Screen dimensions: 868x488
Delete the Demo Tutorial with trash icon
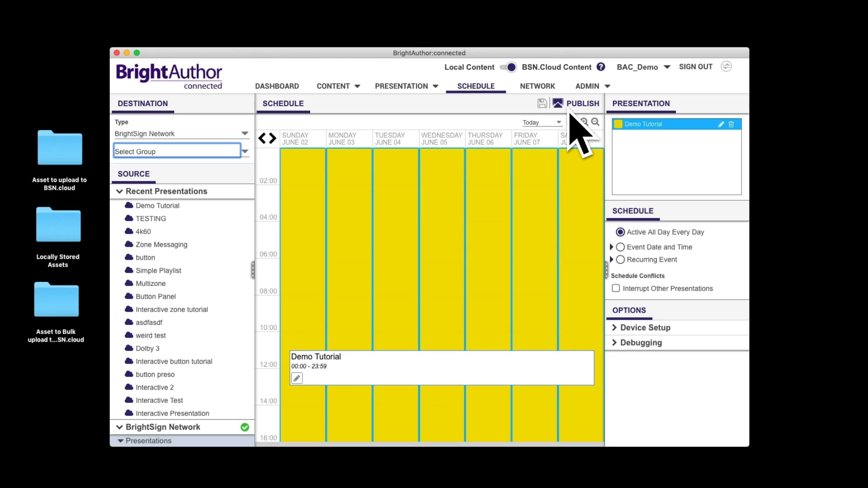tap(731, 124)
